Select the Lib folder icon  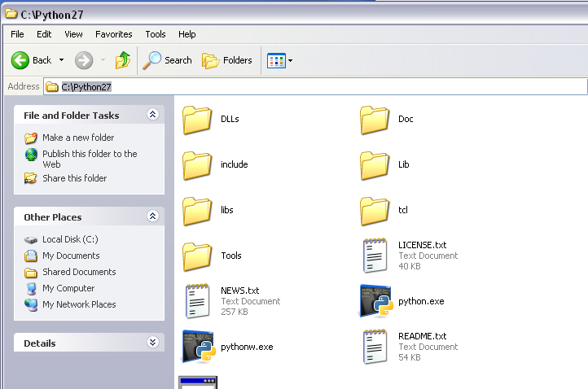pyautogui.click(x=375, y=165)
